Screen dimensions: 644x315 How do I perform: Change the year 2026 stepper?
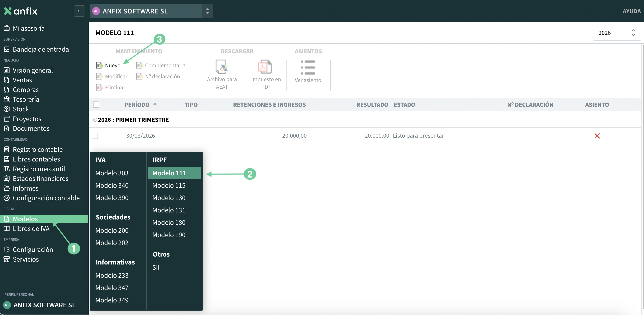tap(633, 33)
